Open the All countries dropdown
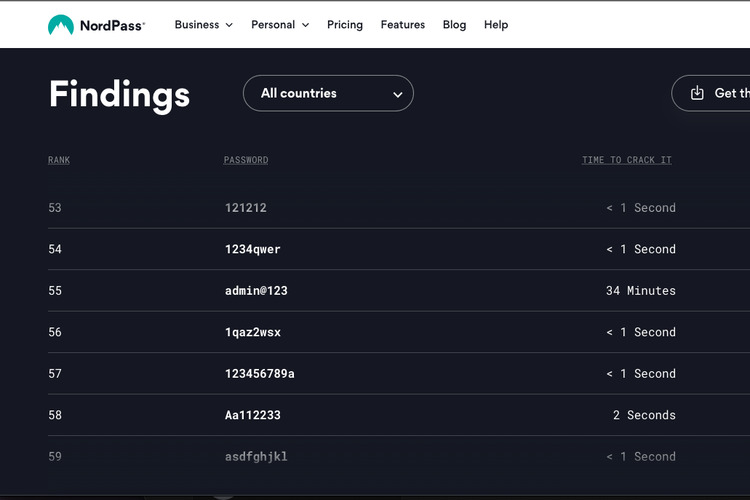 pyautogui.click(x=328, y=94)
